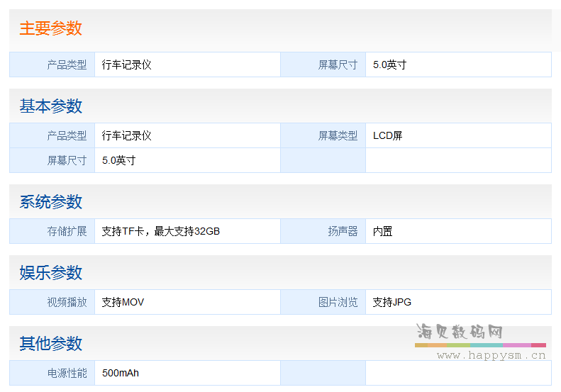Click the 存储扩展 label cell
Screen dimensions: 561x392
tap(67, 231)
